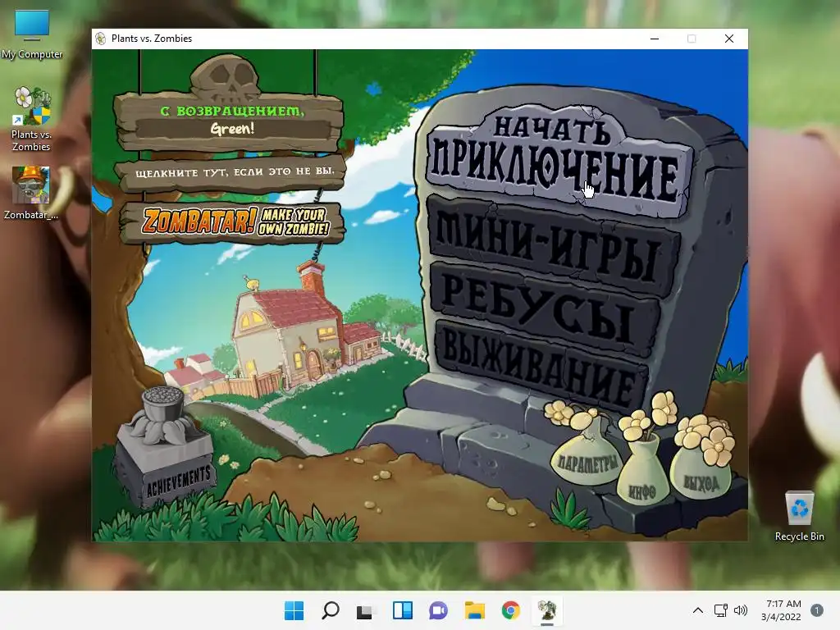Viewport: 840px width, 630px height.
Task: Open the network status tray icon
Action: click(x=720, y=610)
